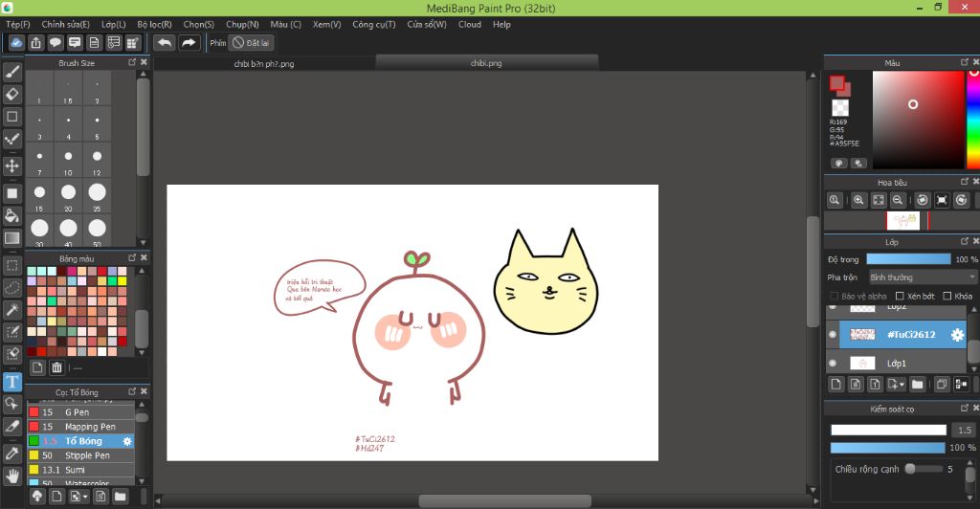Select the Stipple Pen brush
Image resolution: width=980 pixels, height=509 pixels.
(x=81, y=455)
